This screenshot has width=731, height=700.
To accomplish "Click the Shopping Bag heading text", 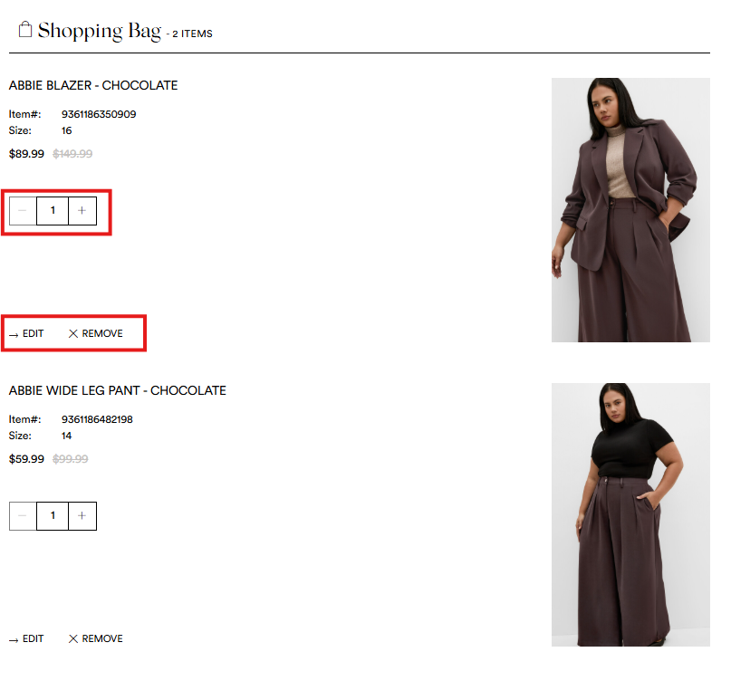I will (99, 31).
